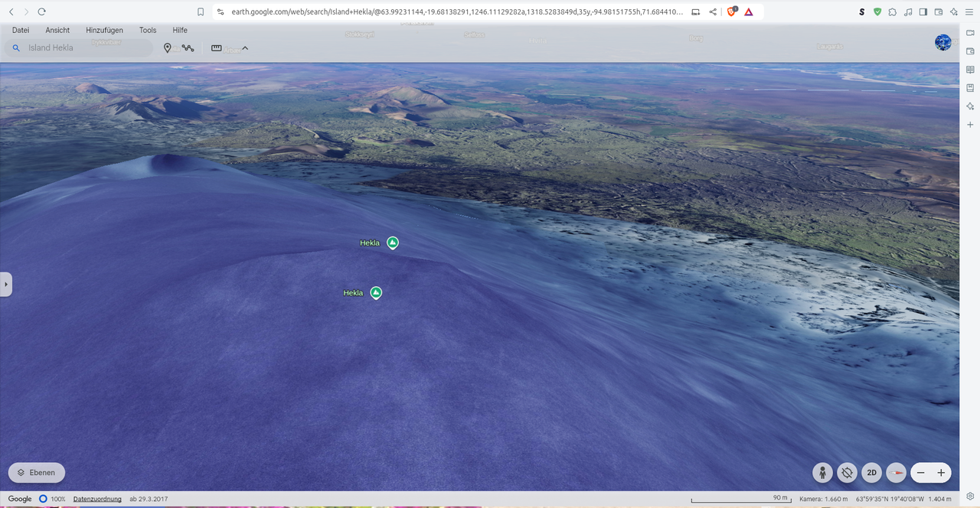Open the video call icon in sidebar

[970, 33]
